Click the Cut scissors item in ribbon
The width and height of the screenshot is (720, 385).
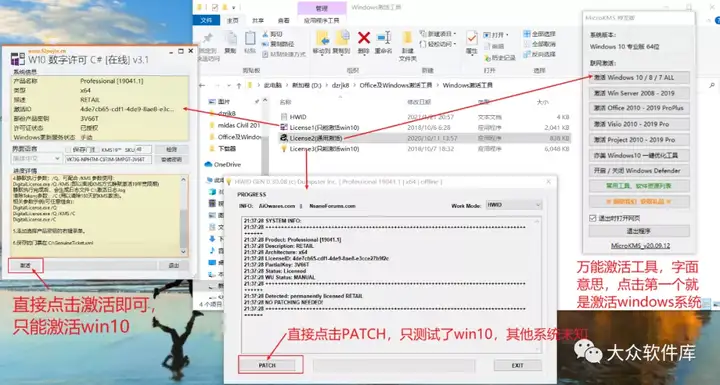[272, 34]
